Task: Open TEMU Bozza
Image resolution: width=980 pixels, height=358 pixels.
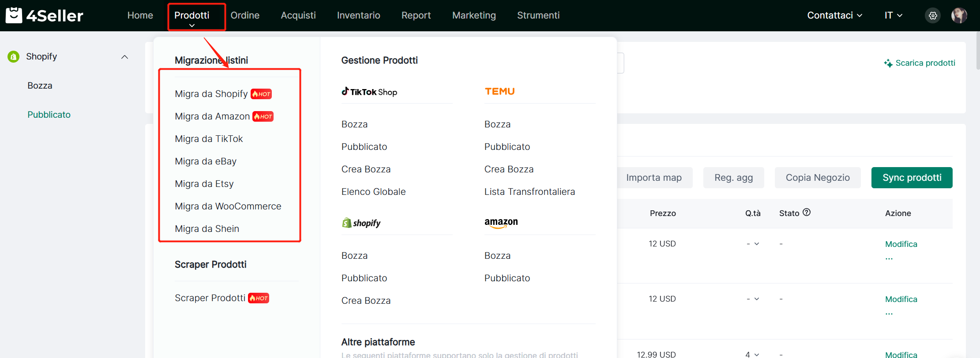Action: point(497,124)
